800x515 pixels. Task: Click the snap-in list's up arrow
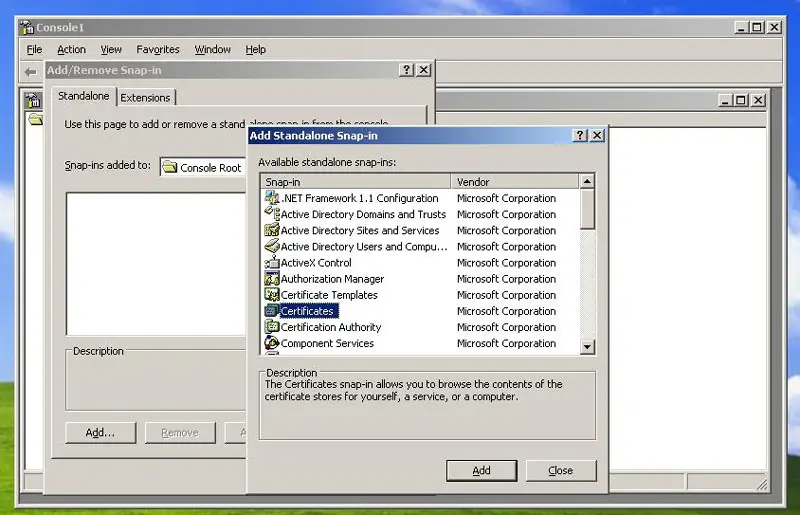(587, 181)
